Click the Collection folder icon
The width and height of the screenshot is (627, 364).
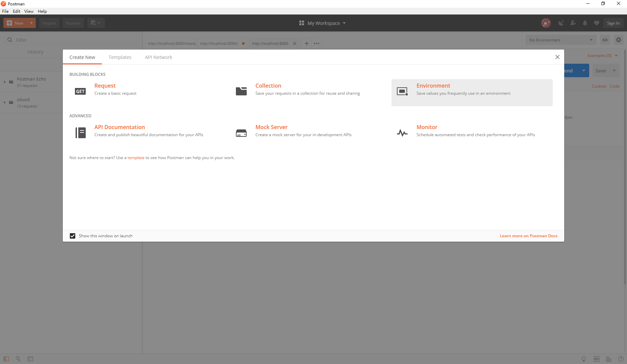241,91
